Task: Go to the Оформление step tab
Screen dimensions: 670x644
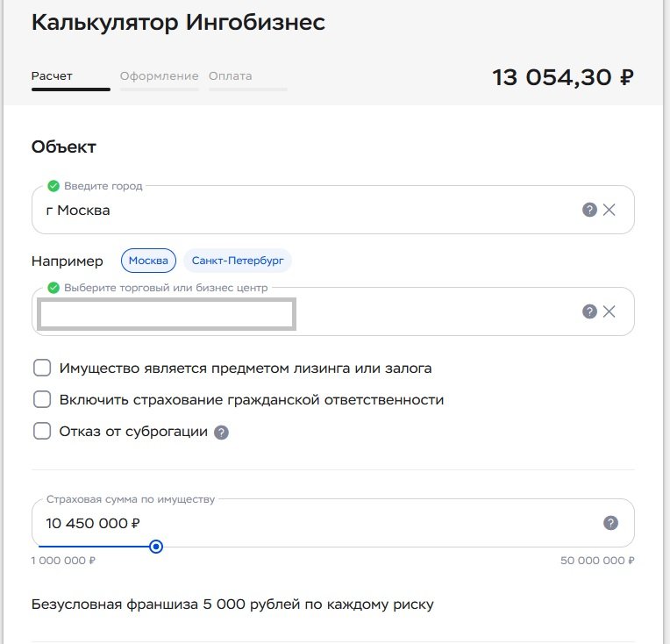Action: click(160, 76)
